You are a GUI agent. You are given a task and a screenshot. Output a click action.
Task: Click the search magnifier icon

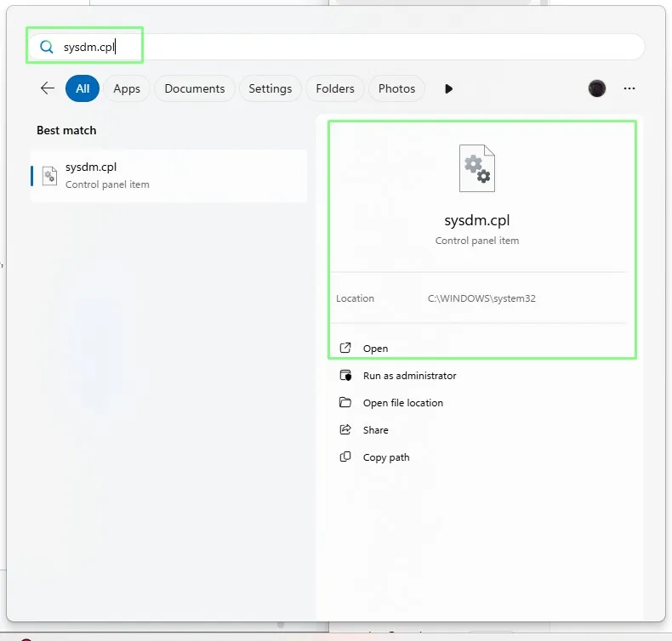pos(46,47)
